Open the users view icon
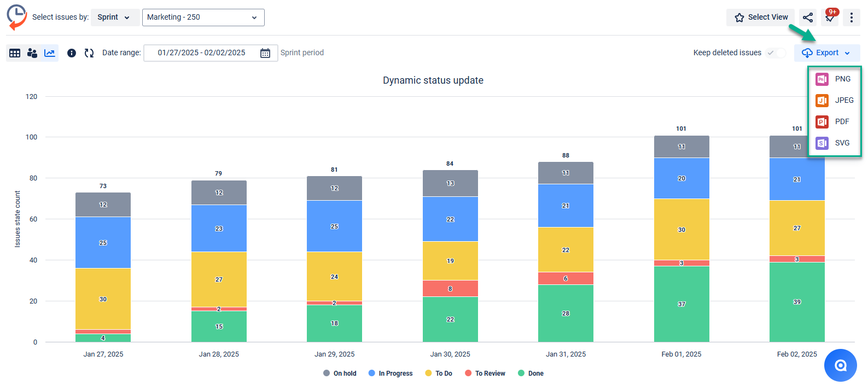This screenshot has height=385, width=868. (x=32, y=53)
